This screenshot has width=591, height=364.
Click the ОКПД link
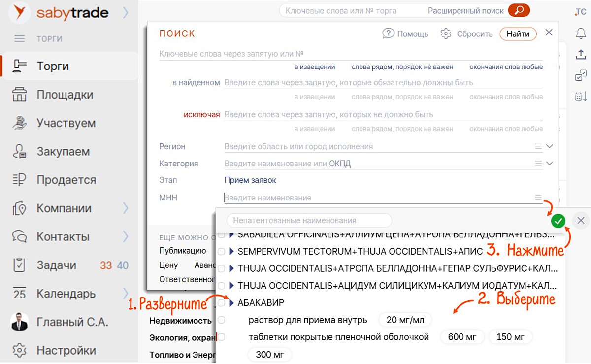coord(340,164)
